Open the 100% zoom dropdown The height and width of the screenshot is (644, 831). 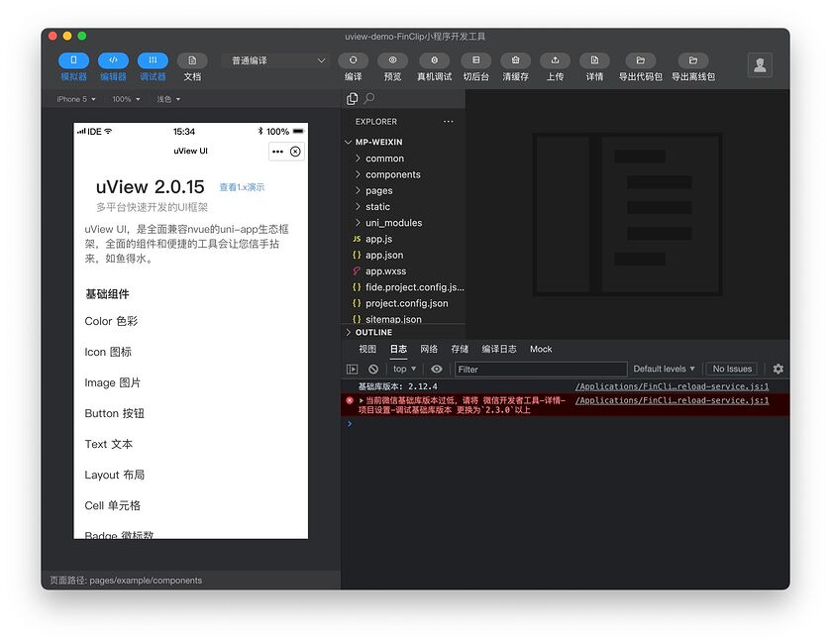pyautogui.click(x=126, y=99)
